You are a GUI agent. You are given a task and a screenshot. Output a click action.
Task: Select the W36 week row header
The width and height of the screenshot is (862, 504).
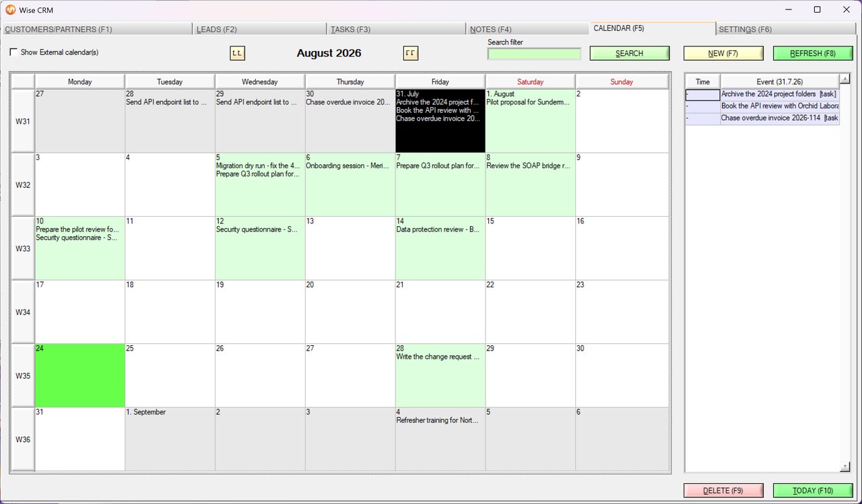[23, 439]
